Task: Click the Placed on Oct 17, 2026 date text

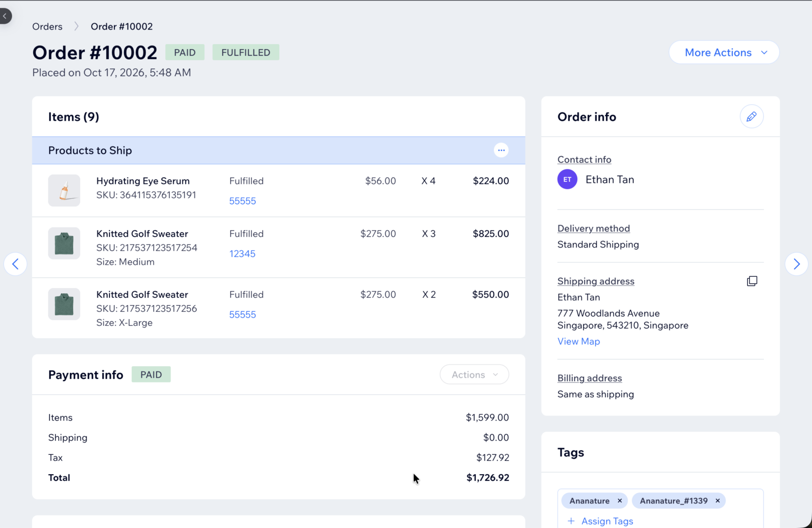Action: (x=111, y=73)
